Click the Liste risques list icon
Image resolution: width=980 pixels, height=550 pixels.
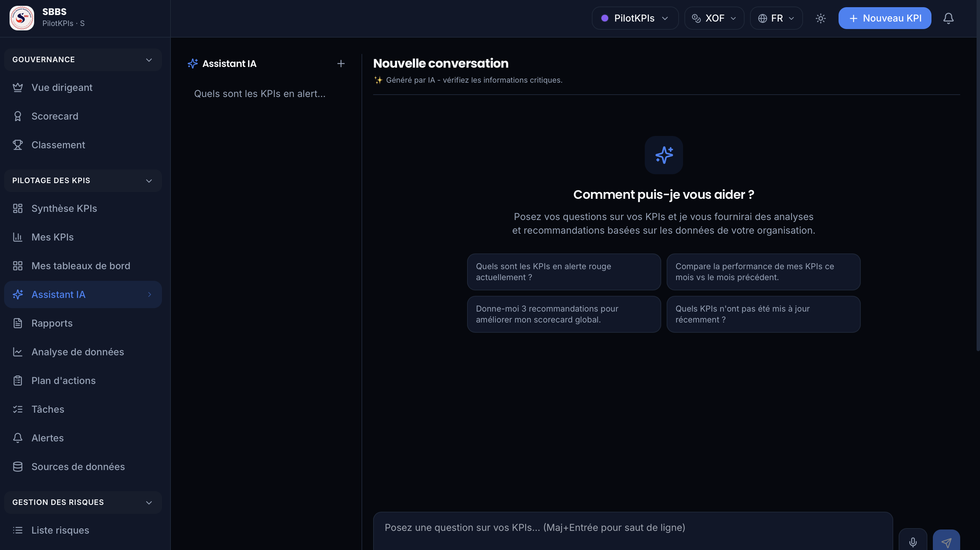tap(18, 530)
